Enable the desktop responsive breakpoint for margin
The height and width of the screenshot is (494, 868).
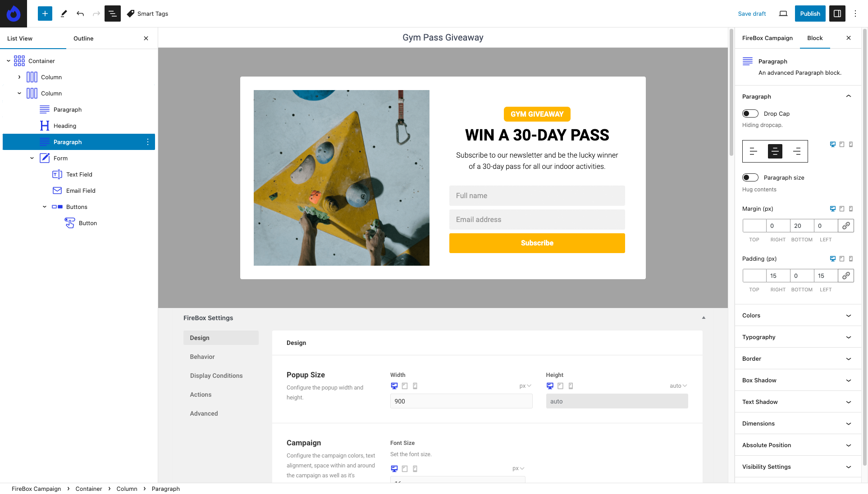pyautogui.click(x=832, y=208)
